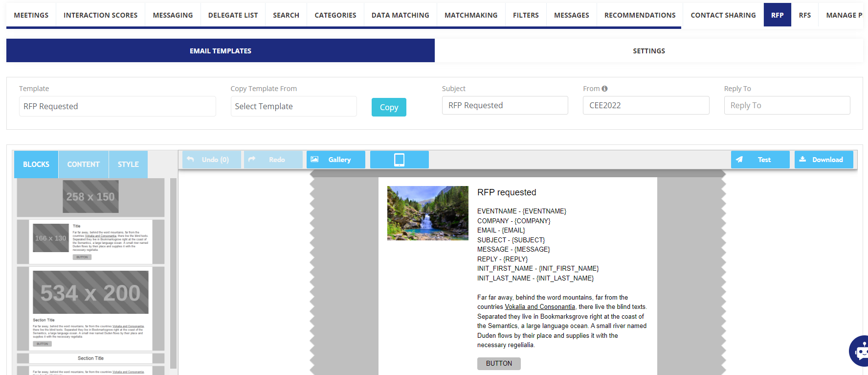
Task: Click the Redo arrow icon
Action: pos(252,160)
